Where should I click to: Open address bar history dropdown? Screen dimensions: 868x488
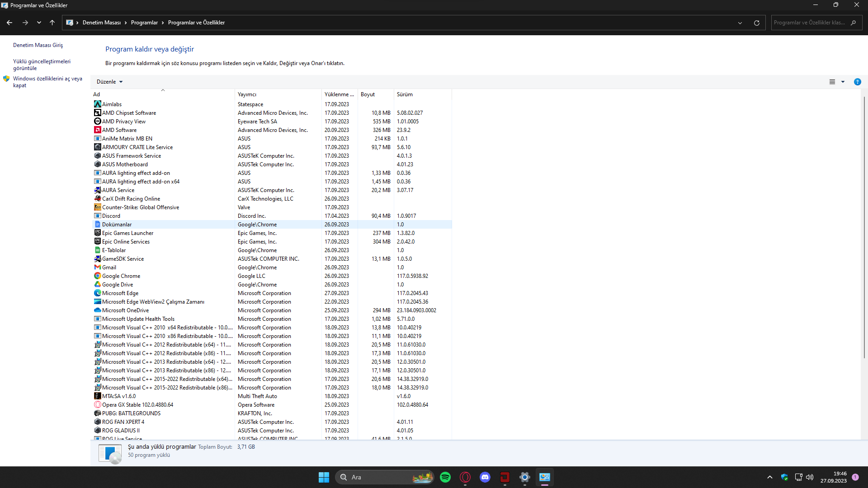(x=740, y=23)
